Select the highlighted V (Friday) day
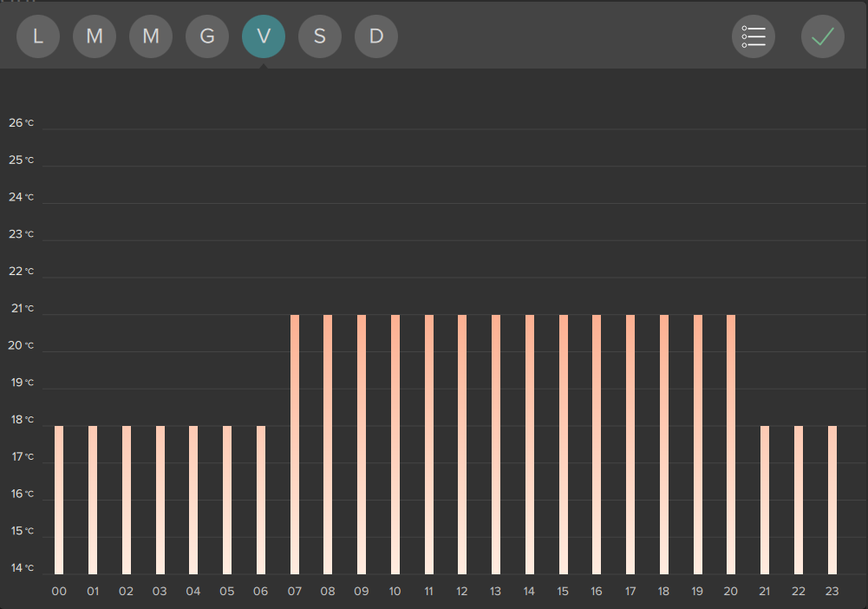 (264, 36)
